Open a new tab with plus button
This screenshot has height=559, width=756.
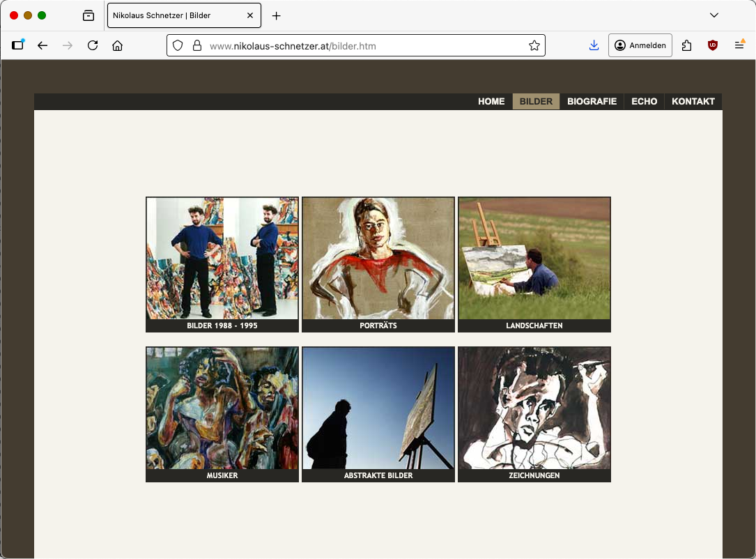pos(277,15)
